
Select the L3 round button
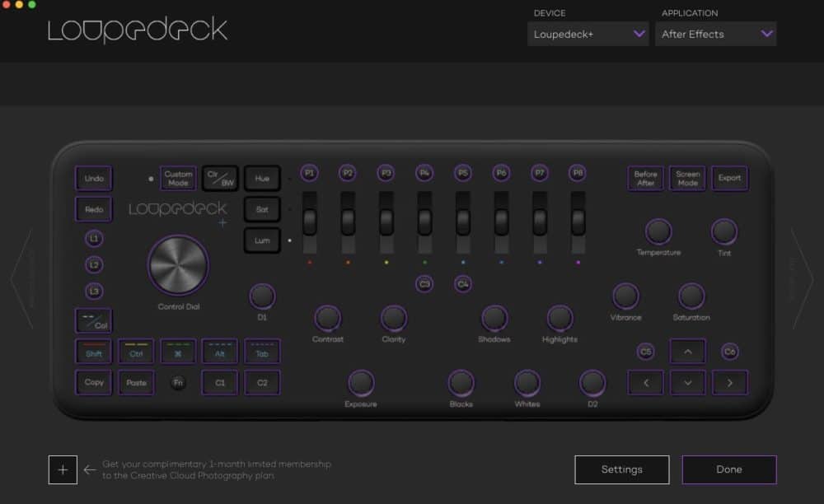(x=94, y=292)
